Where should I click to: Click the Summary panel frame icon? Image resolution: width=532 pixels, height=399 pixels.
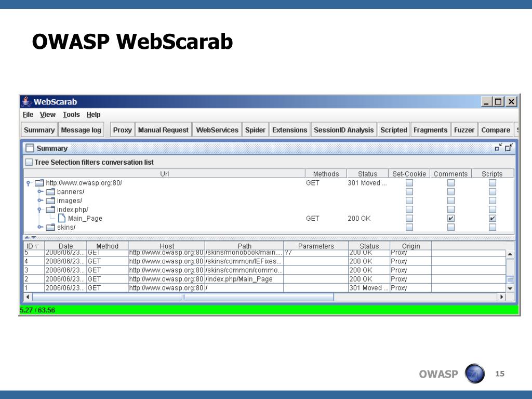click(30, 148)
